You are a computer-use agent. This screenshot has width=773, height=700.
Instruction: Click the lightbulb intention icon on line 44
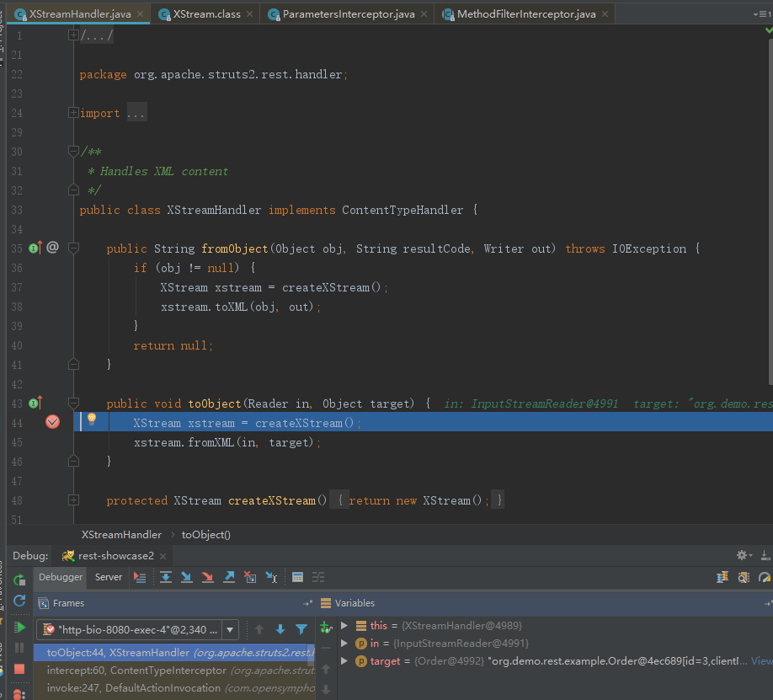pyautogui.click(x=92, y=419)
